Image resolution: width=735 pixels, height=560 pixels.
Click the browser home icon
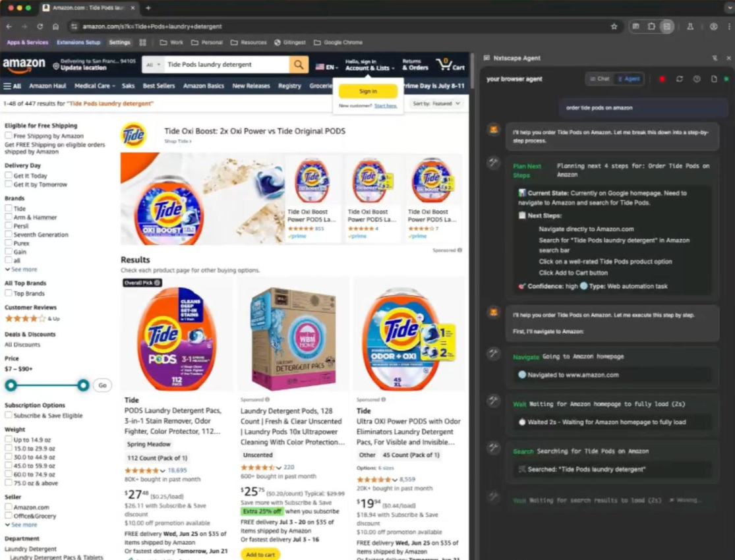coord(56,27)
